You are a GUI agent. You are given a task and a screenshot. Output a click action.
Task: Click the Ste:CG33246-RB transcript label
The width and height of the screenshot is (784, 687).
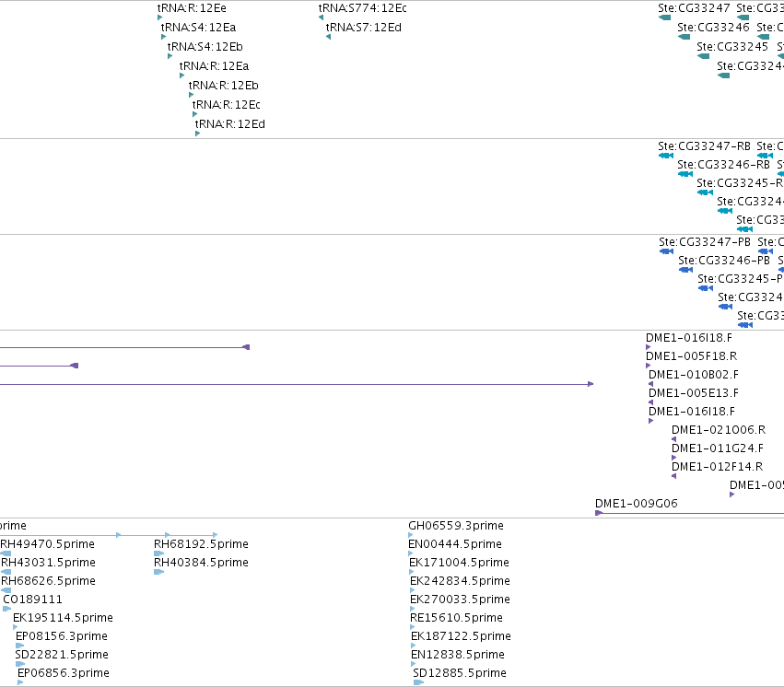point(723,165)
